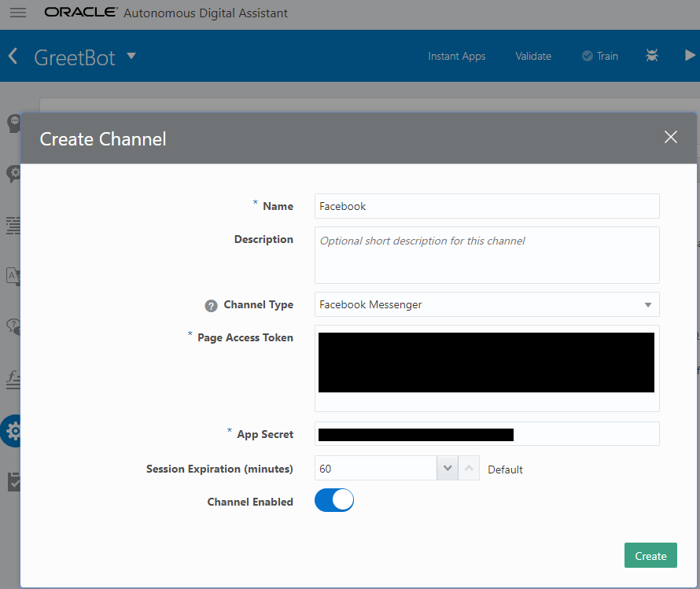Click Validate in the top bar
This screenshot has height=589, width=700.
click(533, 56)
